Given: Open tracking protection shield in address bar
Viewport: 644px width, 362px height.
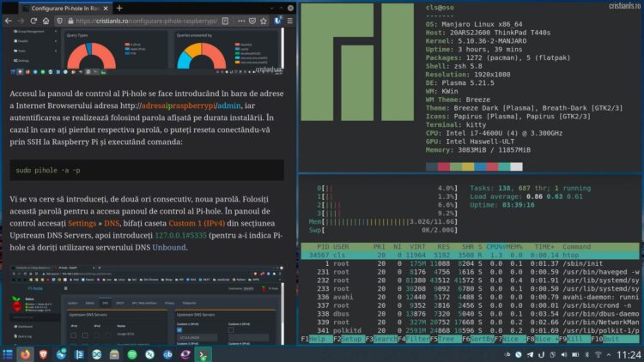Looking at the screenshot, I should point(59,21).
